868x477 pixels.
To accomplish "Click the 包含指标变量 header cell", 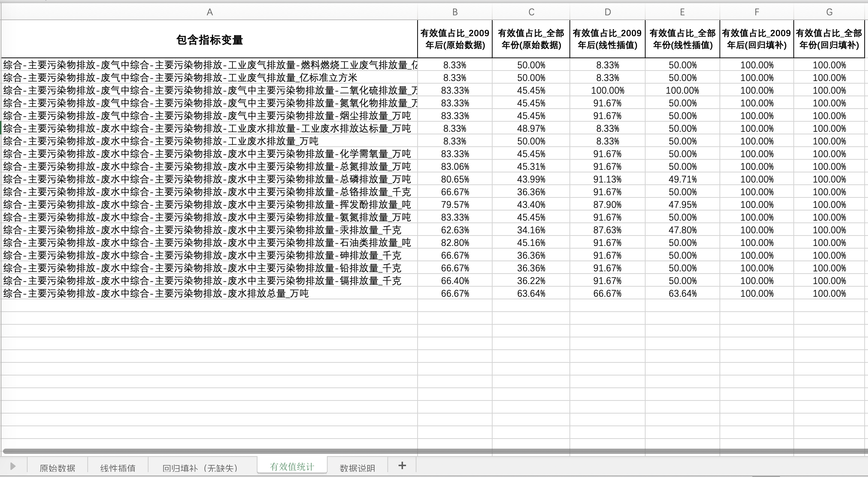I will pos(209,40).
